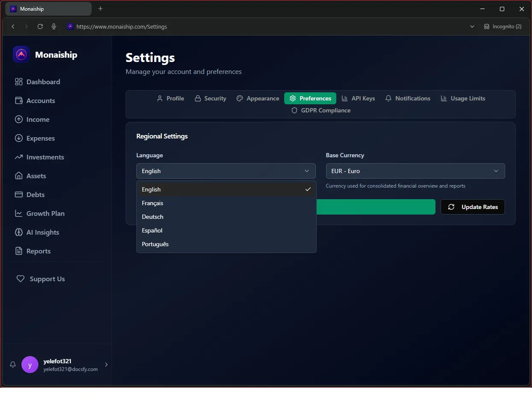Collapse the Language dropdown
Screen dimensions: 532x415
(226, 171)
